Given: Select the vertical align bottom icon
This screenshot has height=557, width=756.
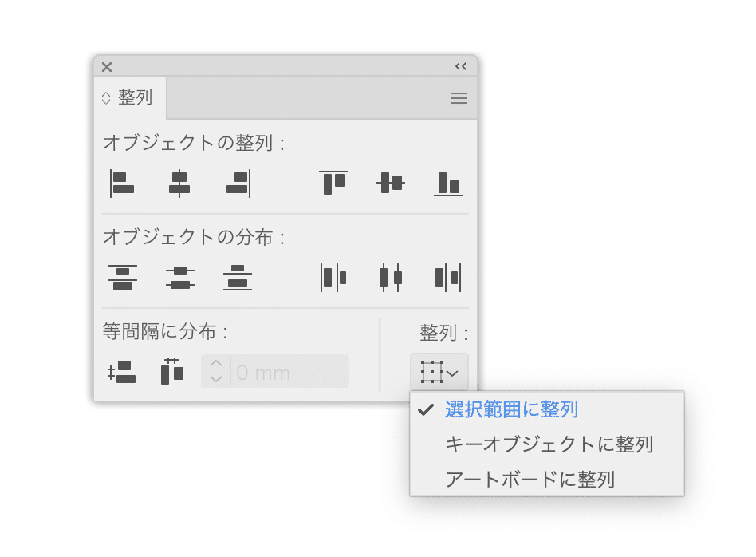Looking at the screenshot, I should (447, 183).
